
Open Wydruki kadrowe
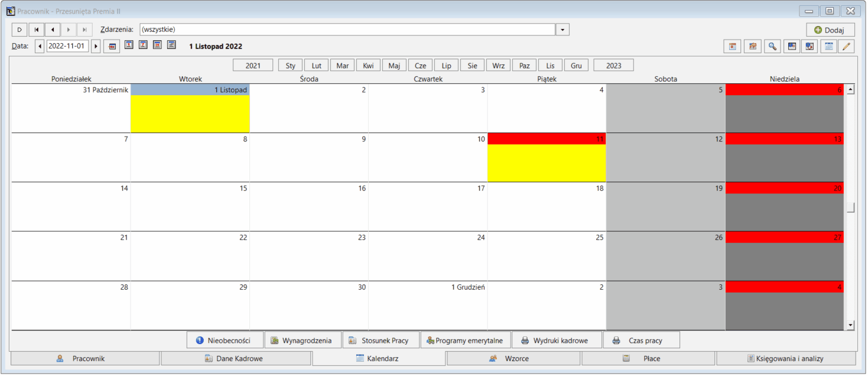click(557, 341)
